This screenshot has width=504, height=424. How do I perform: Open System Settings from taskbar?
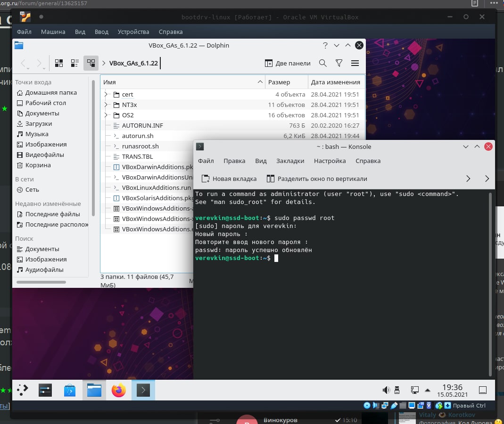coord(45,390)
